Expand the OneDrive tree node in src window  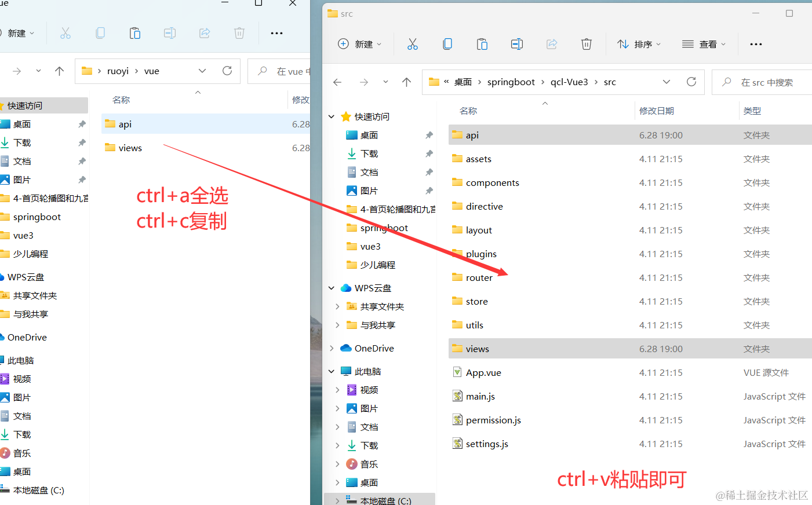tap(332, 348)
